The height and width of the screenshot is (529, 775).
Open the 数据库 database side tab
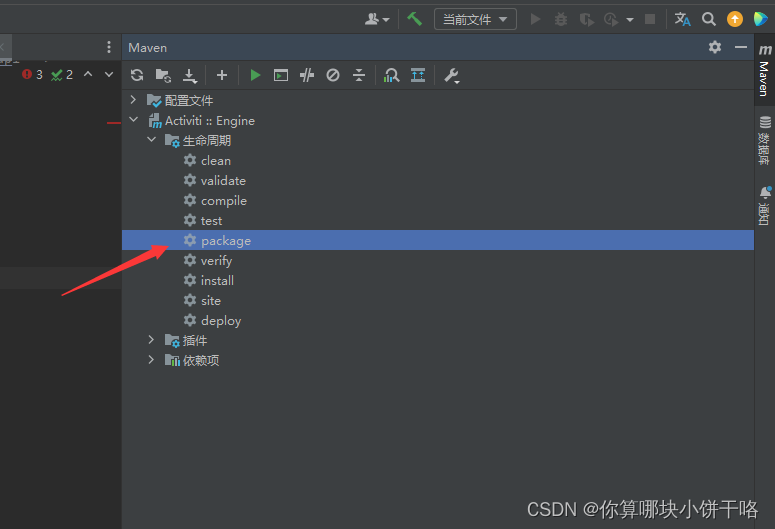[765, 140]
